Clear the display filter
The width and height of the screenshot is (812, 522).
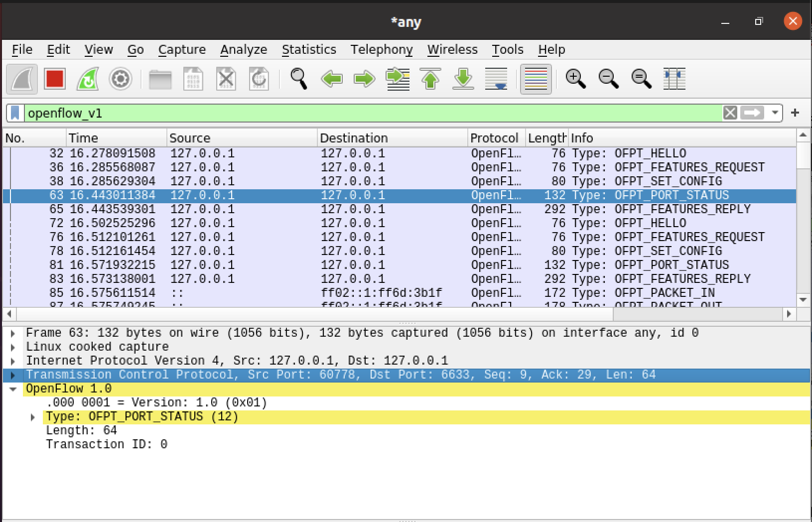pyautogui.click(x=730, y=113)
